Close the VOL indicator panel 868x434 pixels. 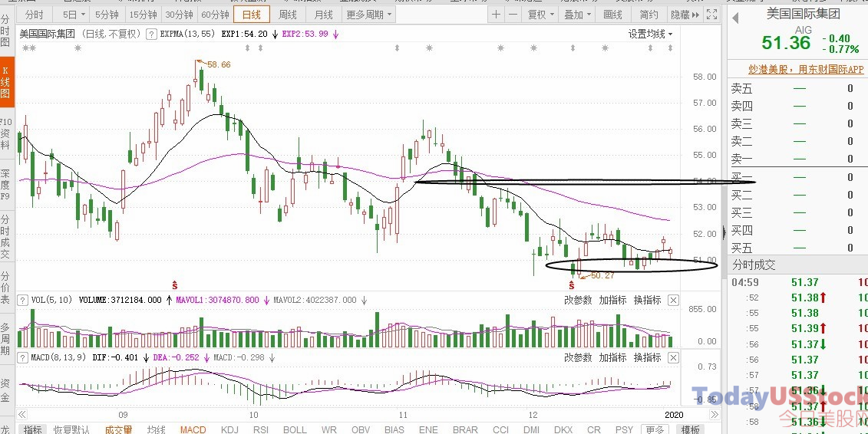point(672,301)
